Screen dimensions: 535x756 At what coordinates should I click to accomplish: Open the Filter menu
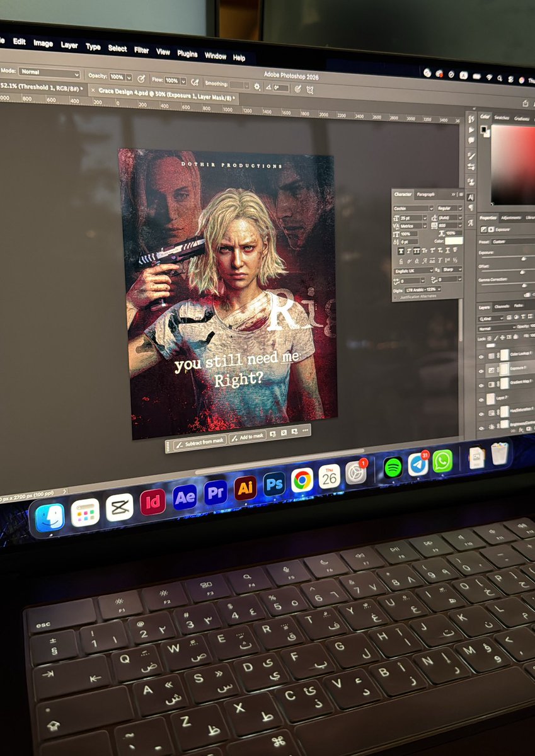pos(141,50)
